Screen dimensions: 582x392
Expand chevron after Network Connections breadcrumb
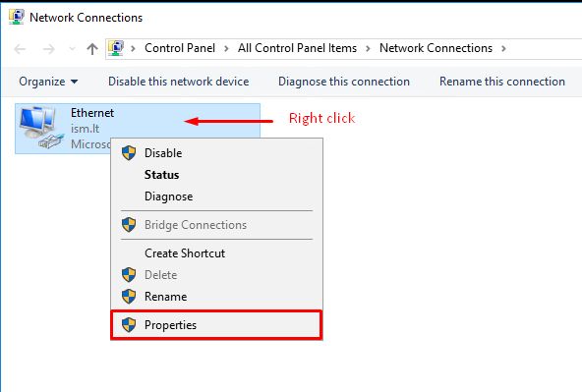click(503, 48)
